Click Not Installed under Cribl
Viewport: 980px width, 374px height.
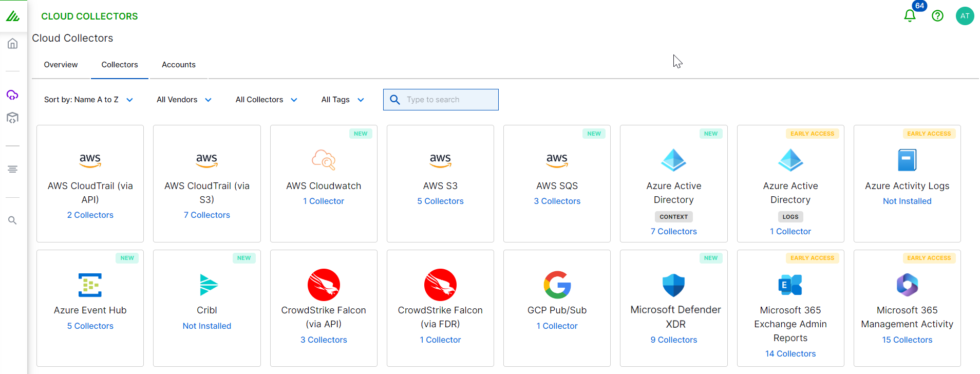pos(207,326)
